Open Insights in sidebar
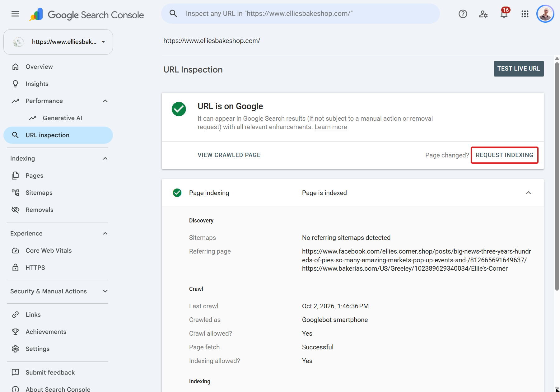The image size is (560, 392). (58, 84)
